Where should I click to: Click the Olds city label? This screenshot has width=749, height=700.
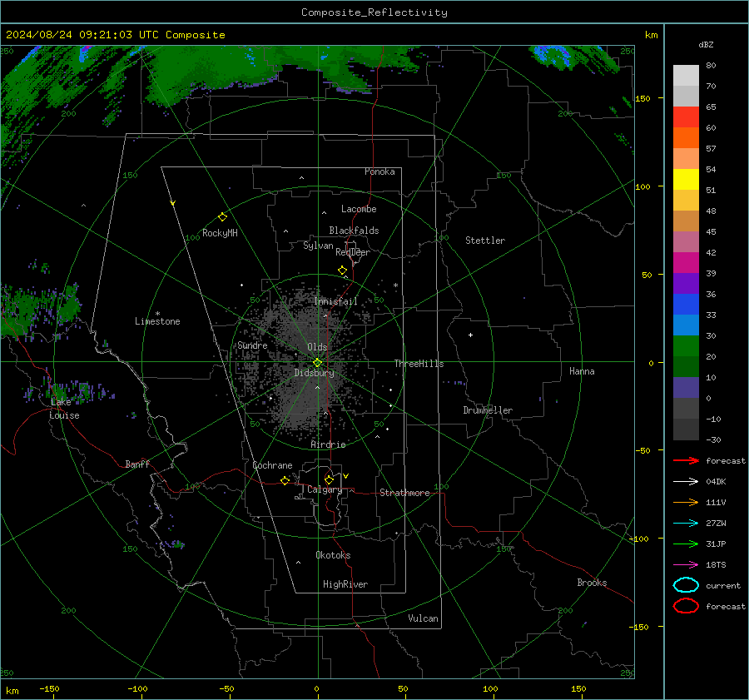(x=317, y=347)
